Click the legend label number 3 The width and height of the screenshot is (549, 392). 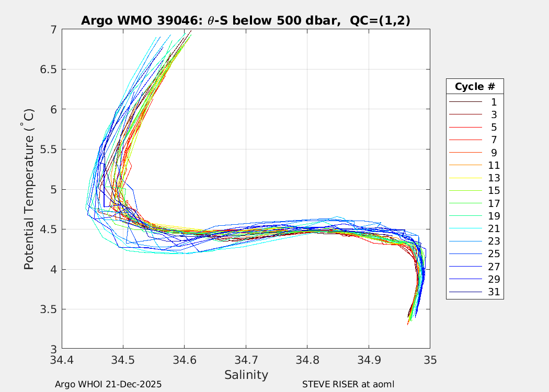point(494,114)
